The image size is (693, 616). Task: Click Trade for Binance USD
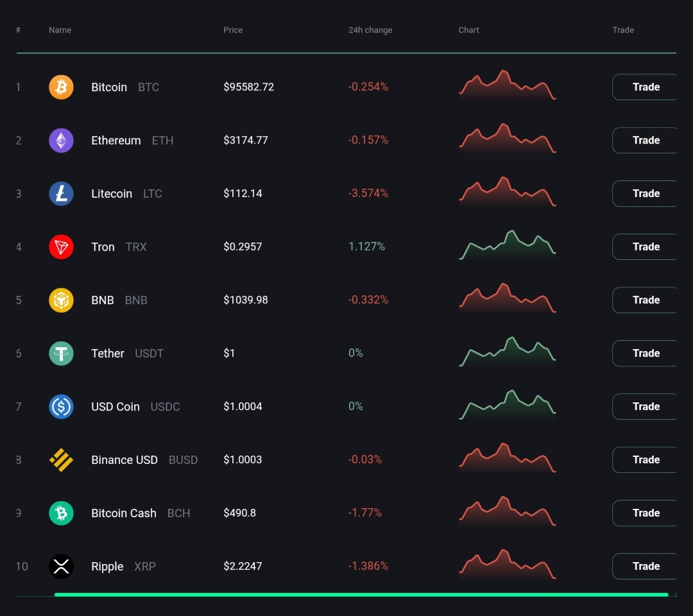click(x=644, y=460)
